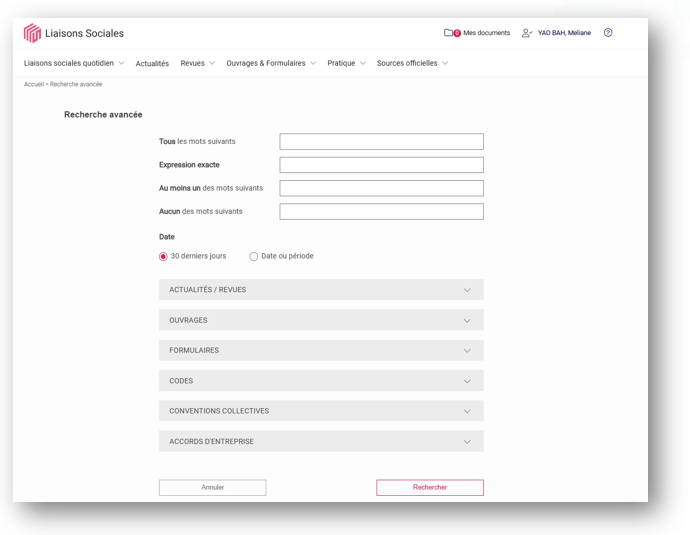Click user name YAO BAH, Meliane
Screen dimensions: 690x535
pyautogui.click(x=564, y=33)
